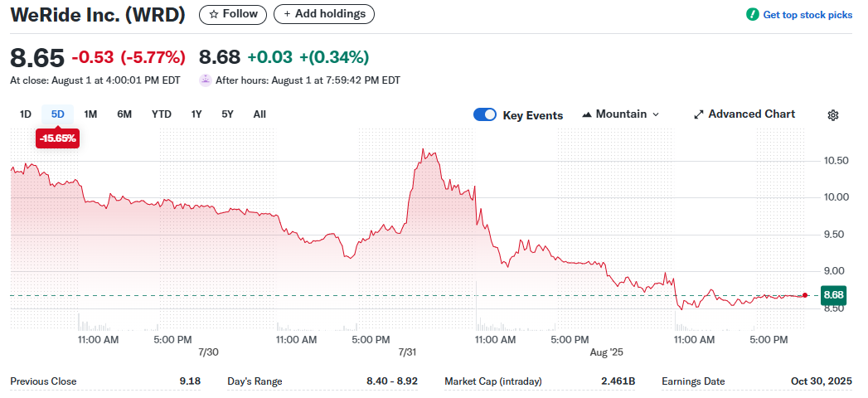
Task: Click the green top stock picks badge icon
Action: coord(752,15)
